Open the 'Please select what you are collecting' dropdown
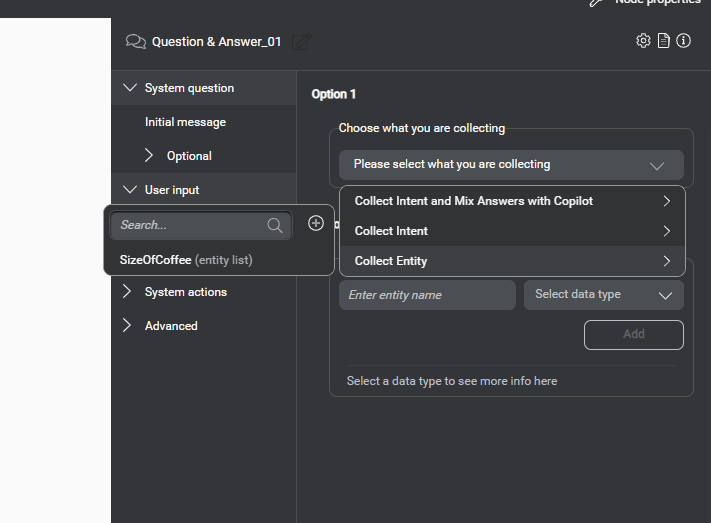711x523 pixels. pos(511,165)
